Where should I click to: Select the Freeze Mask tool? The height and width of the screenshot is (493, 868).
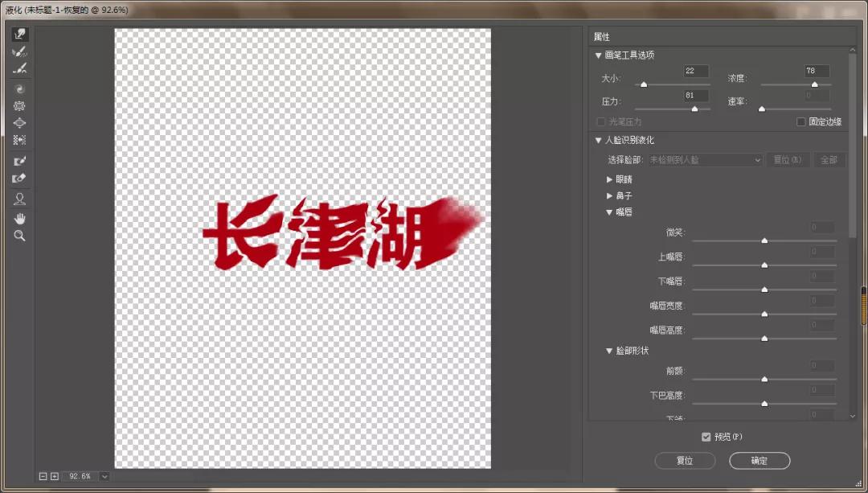click(x=19, y=160)
